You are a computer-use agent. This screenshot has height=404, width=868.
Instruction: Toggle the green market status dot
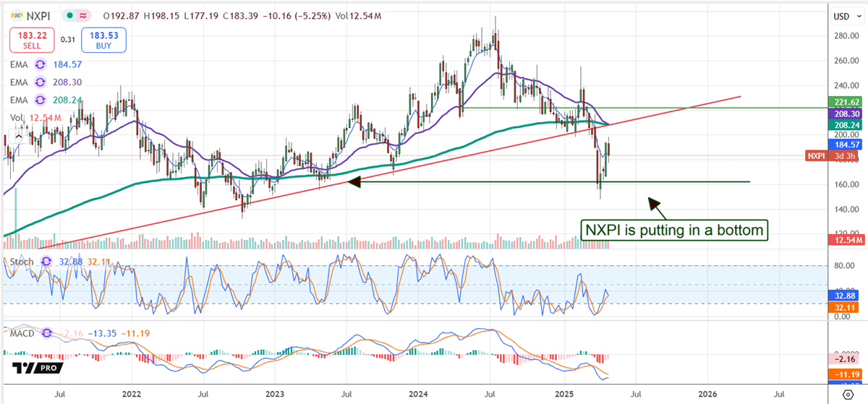tap(69, 14)
